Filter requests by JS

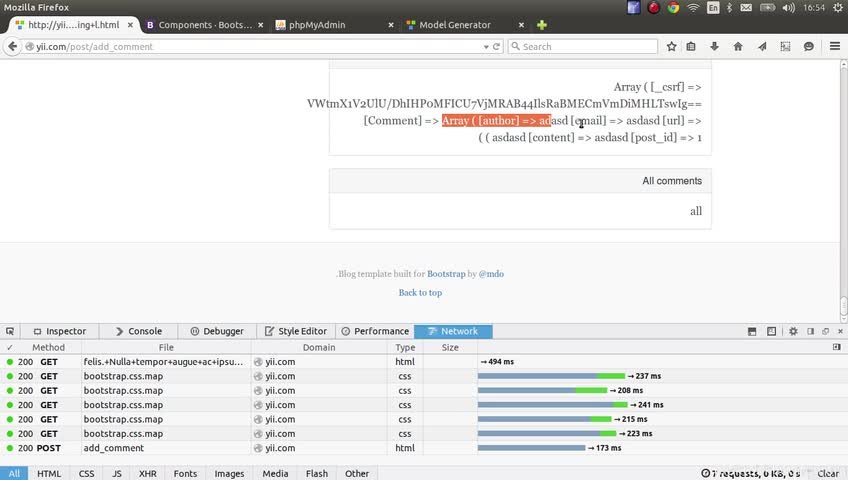pyautogui.click(x=117, y=474)
